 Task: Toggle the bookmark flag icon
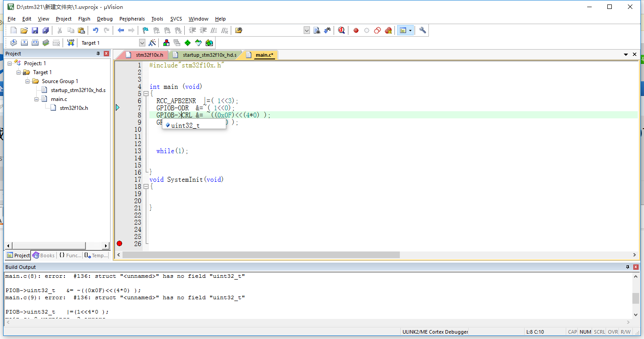(x=145, y=30)
